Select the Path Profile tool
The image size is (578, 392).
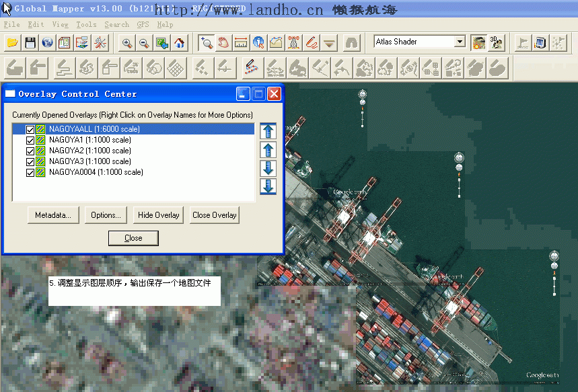pos(276,43)
